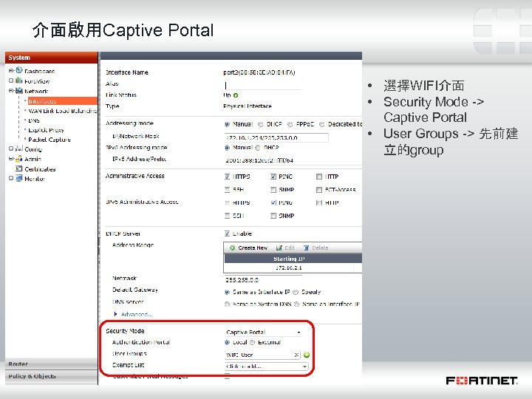Open Explicit Proxy under Network
This screenshot has width=532, height=399.
46,130
